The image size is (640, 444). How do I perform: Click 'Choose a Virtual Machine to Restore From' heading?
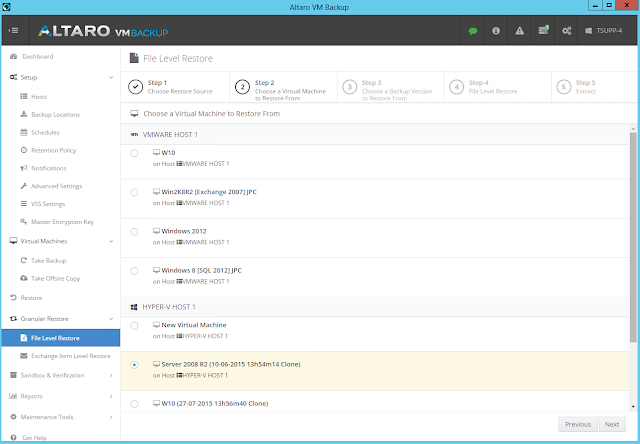point(211,113)
